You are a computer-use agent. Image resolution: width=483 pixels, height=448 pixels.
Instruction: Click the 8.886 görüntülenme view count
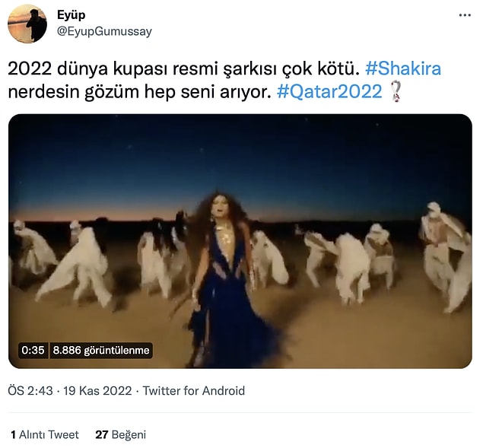(100, 351)
